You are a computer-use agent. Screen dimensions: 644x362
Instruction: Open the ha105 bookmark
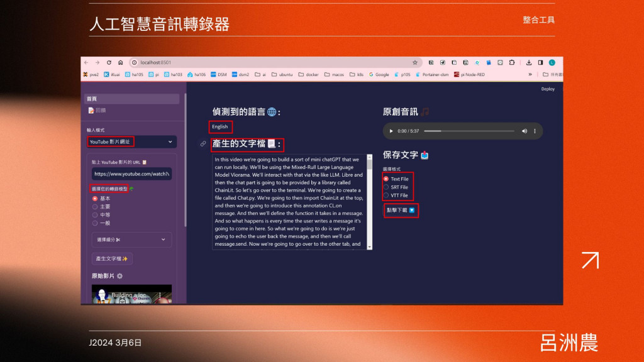coord(135,74)
